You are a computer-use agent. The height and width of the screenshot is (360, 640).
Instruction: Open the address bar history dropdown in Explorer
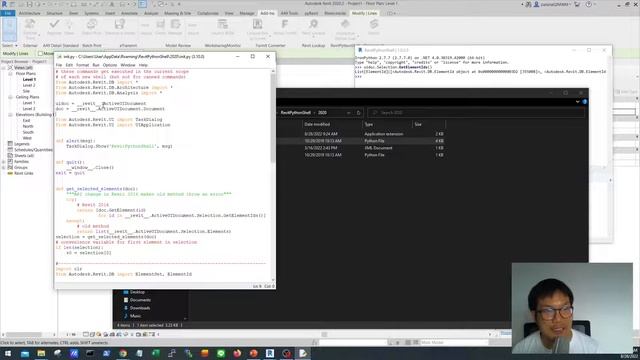349,113
